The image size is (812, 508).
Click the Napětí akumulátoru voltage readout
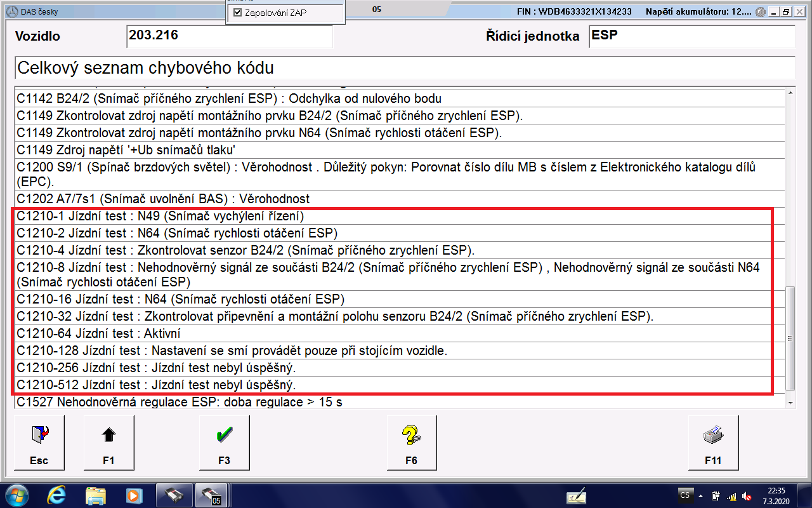pyautogui.click(x=698, y=11)
